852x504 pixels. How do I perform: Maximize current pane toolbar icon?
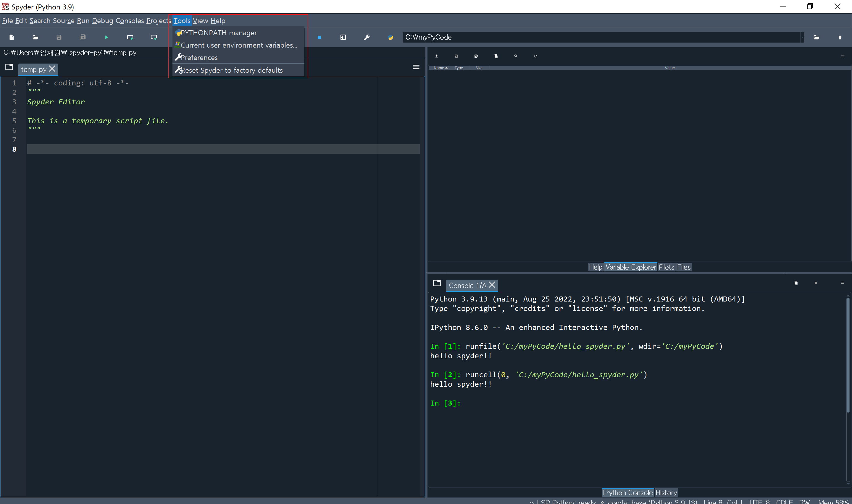[343, 37]
